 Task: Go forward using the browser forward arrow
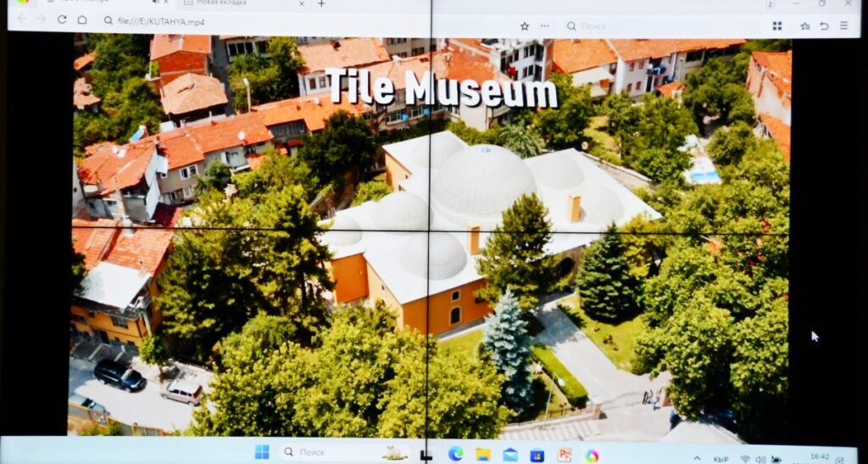pyautogui.click(x=42, y=20)
